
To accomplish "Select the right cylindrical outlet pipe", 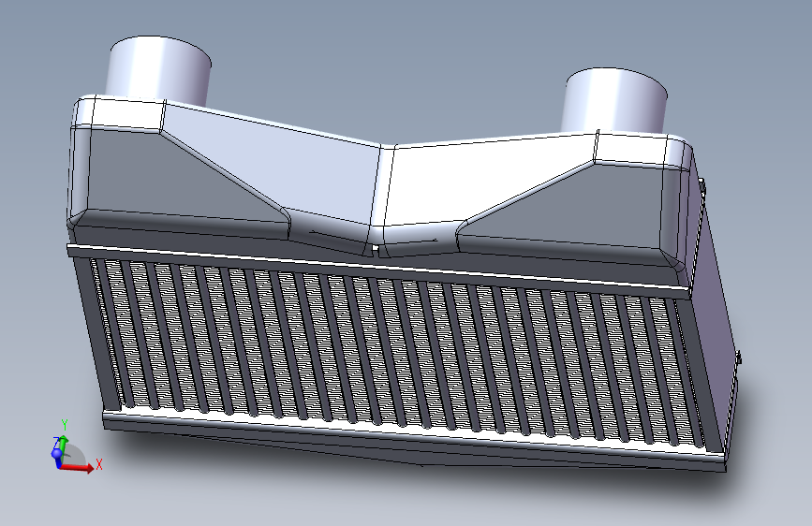I will pyautogui.click(x=614, y=101).
